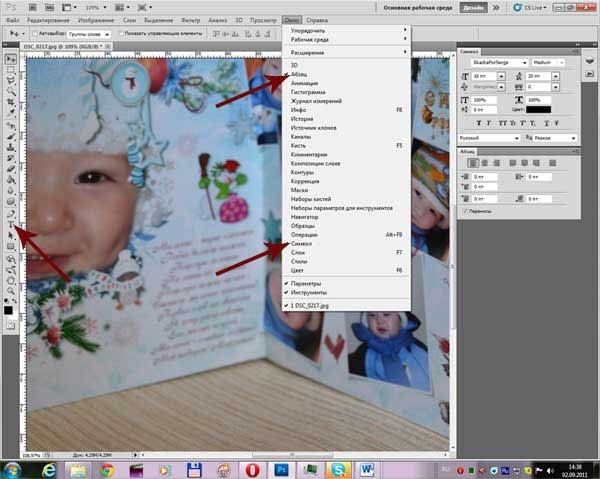This screenshot has height=479, width=600.
Task: Select document 1 DSC_0217.jpg in Окно menu
Action: click(x=346, y=306)
